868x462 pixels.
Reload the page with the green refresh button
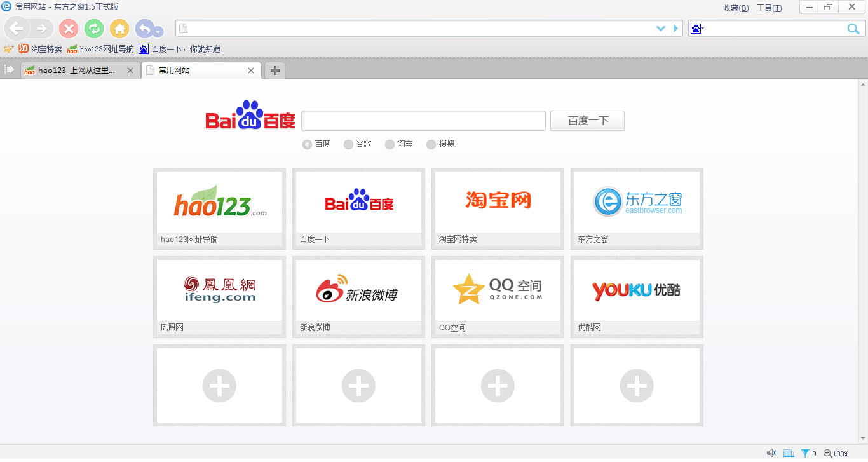pyautogui.click(x=94, y=29)
